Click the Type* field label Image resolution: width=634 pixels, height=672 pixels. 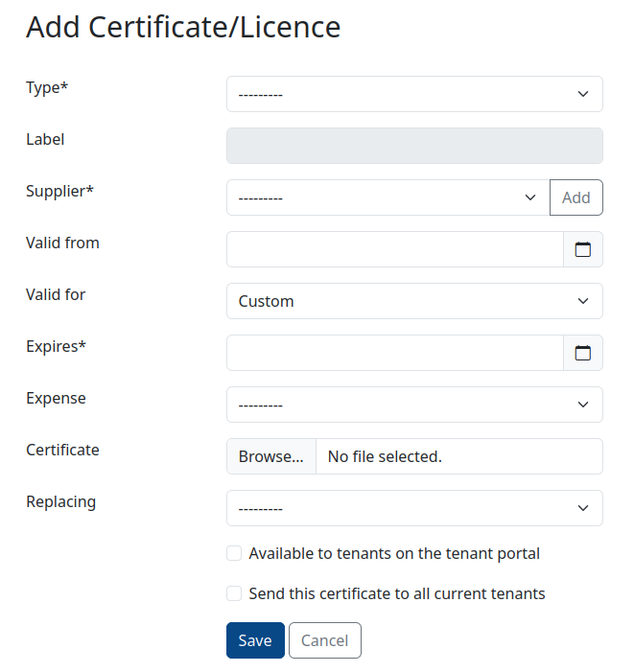click(x=47, y=87)
